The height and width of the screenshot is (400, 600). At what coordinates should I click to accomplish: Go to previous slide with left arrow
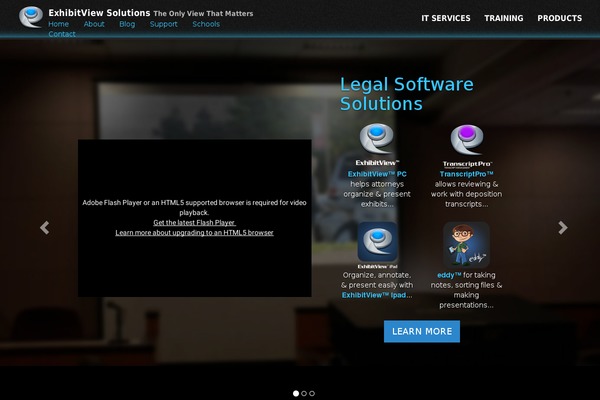(45, 228)
